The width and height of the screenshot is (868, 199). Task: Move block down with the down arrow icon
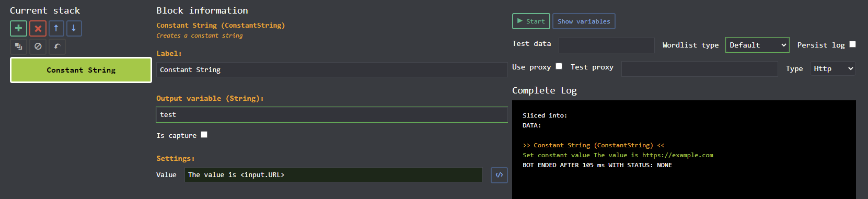[x=74, y=28]
